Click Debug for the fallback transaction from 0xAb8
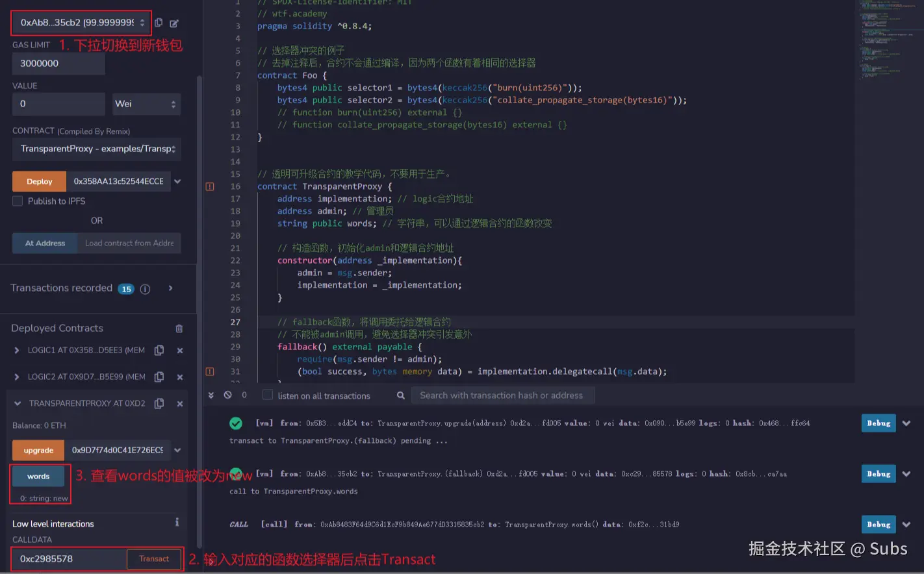The width and height of the screenshot is (924, 574). coord(879,474)
